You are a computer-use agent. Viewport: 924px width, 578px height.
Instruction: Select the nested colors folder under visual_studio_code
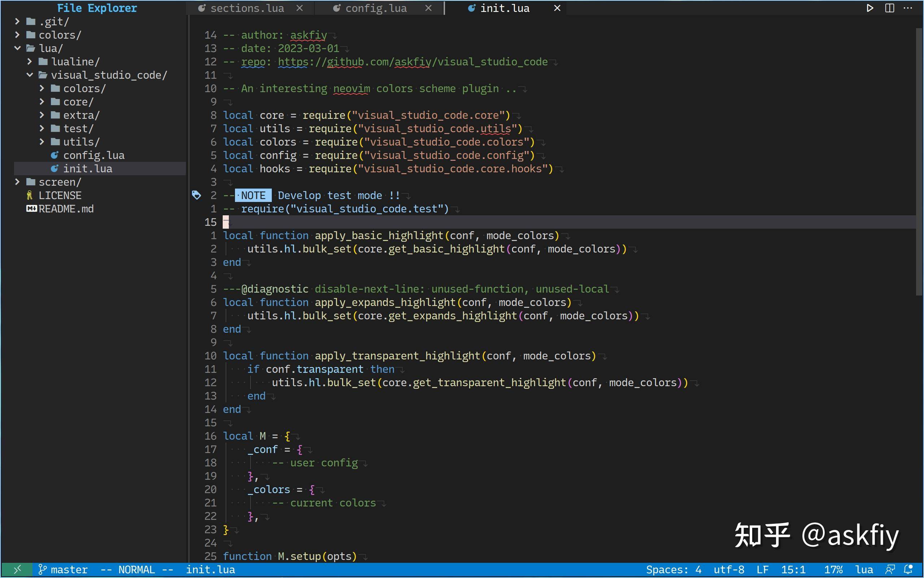(84, 88)
